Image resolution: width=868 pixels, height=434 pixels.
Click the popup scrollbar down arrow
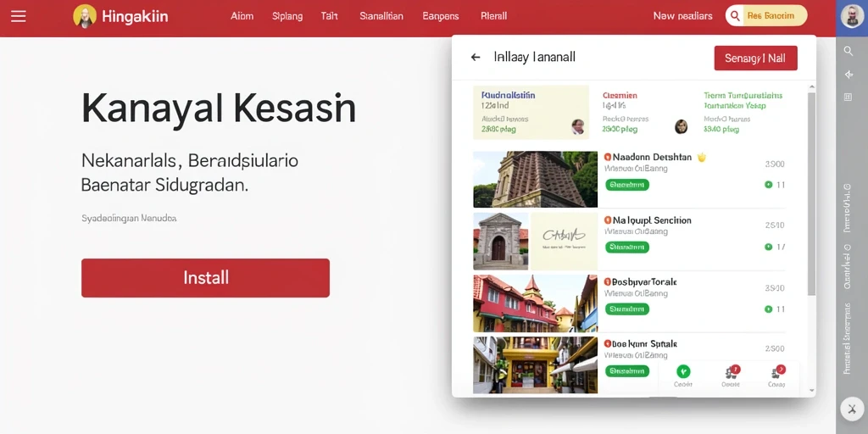pos(811,390)
